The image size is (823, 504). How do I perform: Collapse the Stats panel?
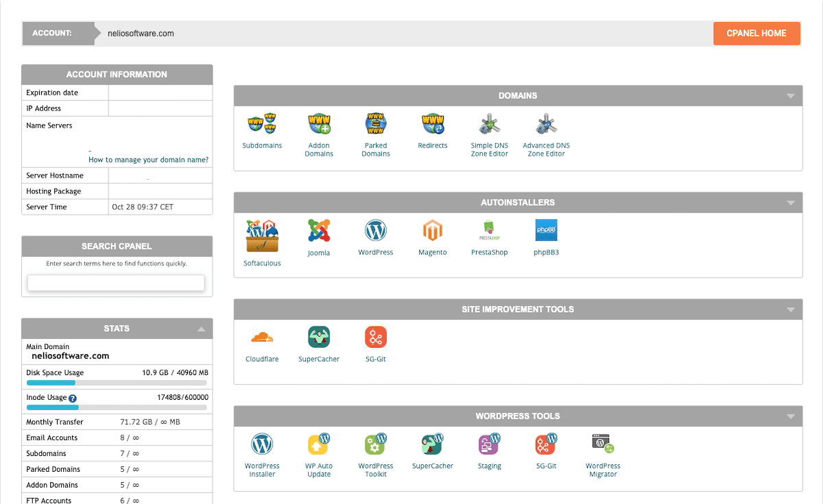click(x=202, y=328)
